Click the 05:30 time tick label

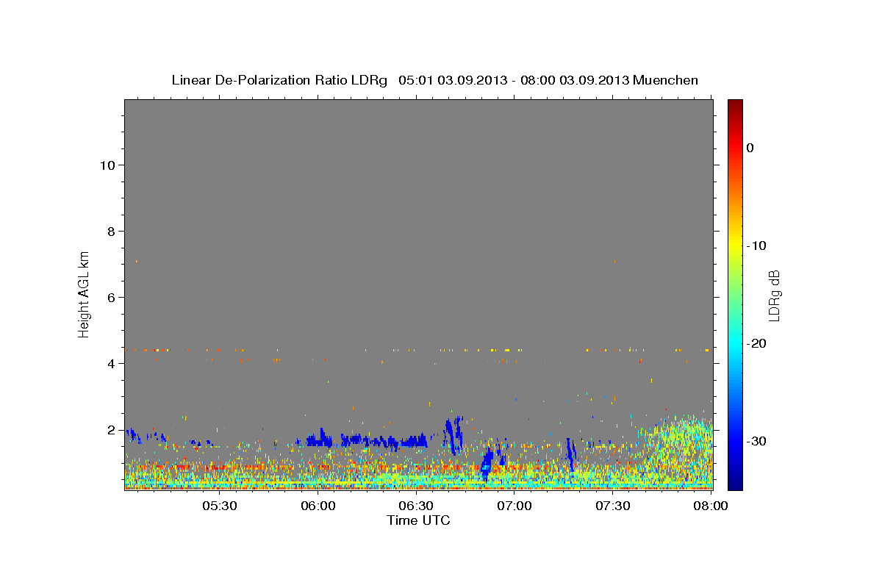click(x=220, y=506)
